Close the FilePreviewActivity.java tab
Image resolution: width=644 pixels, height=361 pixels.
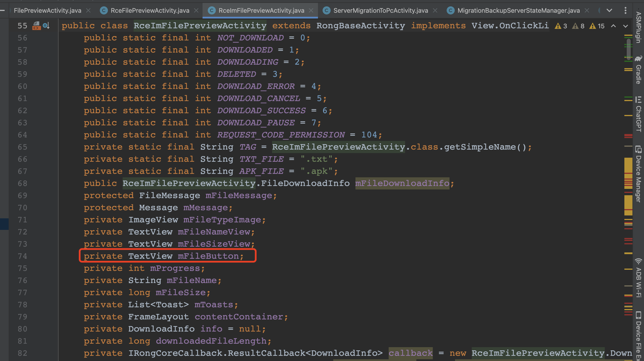click(88, 10)
